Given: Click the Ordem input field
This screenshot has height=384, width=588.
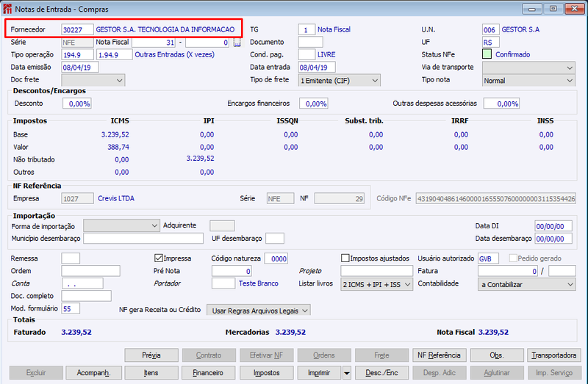Looking at the screenshot, I should point(90,271).
